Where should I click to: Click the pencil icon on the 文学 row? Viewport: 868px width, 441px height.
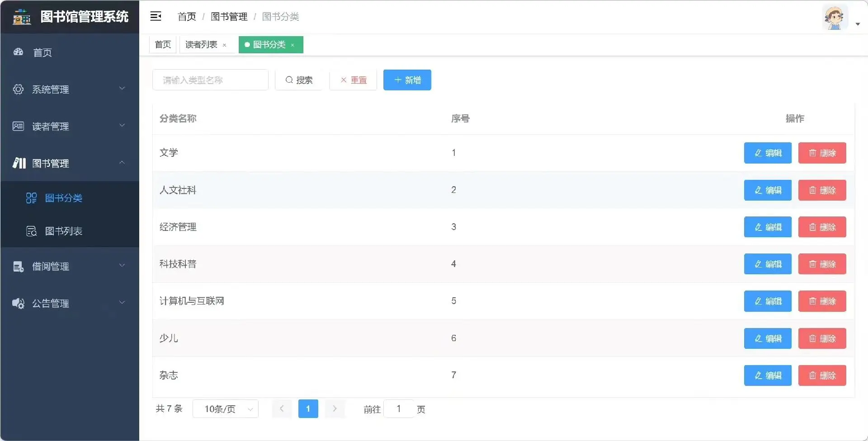pos(758,153)
